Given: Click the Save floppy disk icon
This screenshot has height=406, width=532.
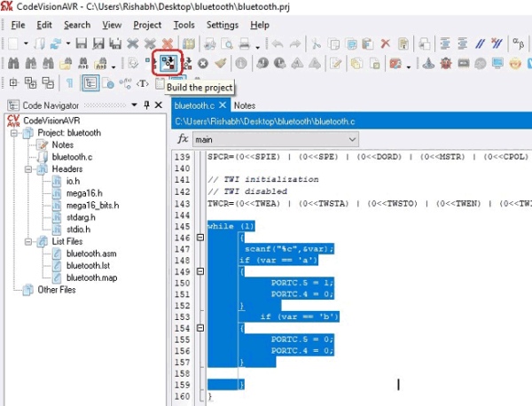Looking at the screenshot, I should pos(81,43).
